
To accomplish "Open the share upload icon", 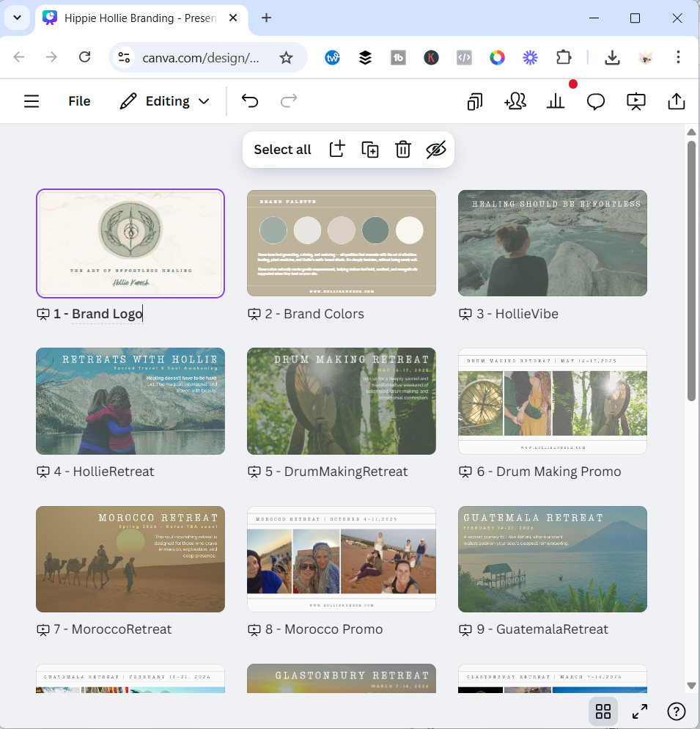I will coord(677,101).
